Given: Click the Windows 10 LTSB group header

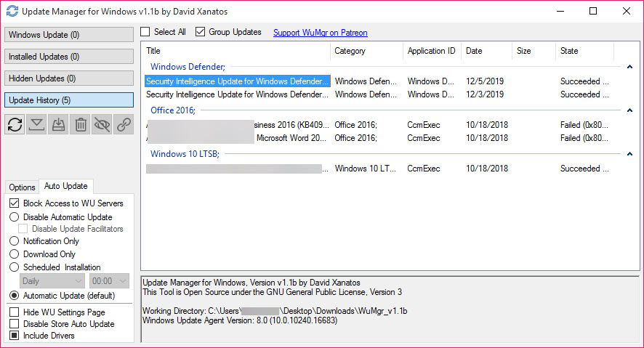Looking at the screenshot, I should pos(185,154).
